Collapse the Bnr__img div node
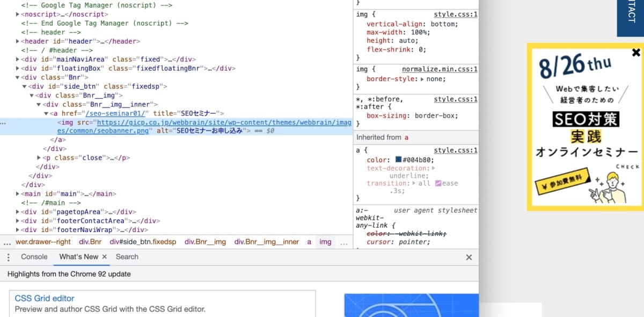 click(32, 96)
